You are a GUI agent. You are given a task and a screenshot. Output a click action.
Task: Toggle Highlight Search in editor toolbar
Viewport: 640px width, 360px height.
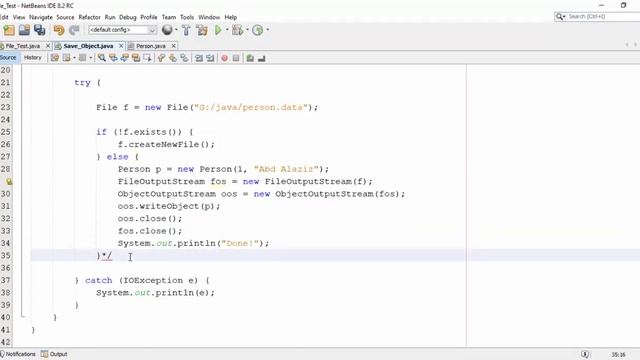coord(136,58)
